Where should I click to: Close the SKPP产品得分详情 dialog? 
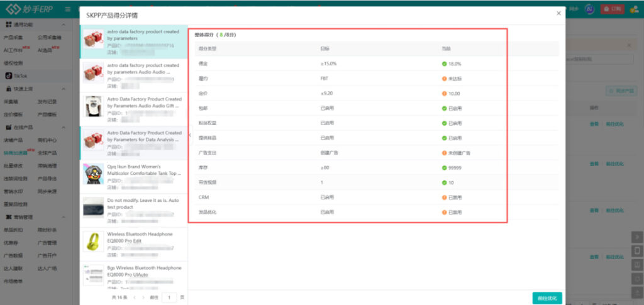pyautogui.click(x=558, y=13)
